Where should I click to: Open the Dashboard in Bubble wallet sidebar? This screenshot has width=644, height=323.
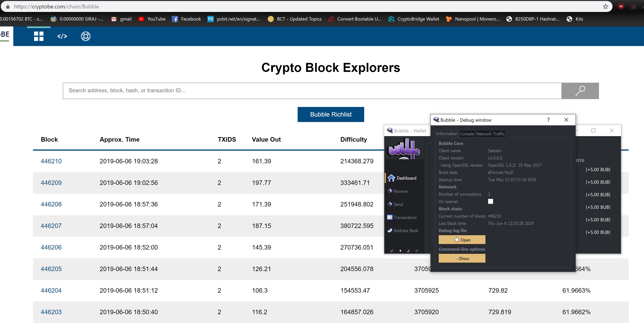tap(402, 178)
